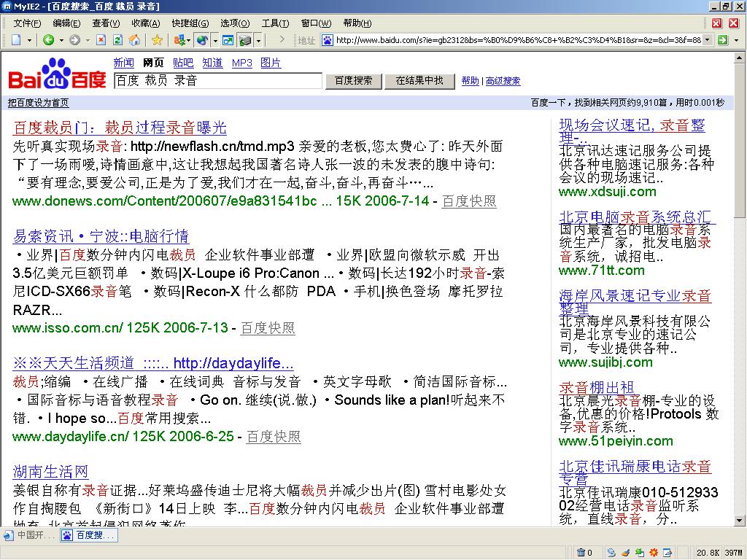Click the green arrow window status icon
Viewport: 747px width, 560px height.
[639, 553]
